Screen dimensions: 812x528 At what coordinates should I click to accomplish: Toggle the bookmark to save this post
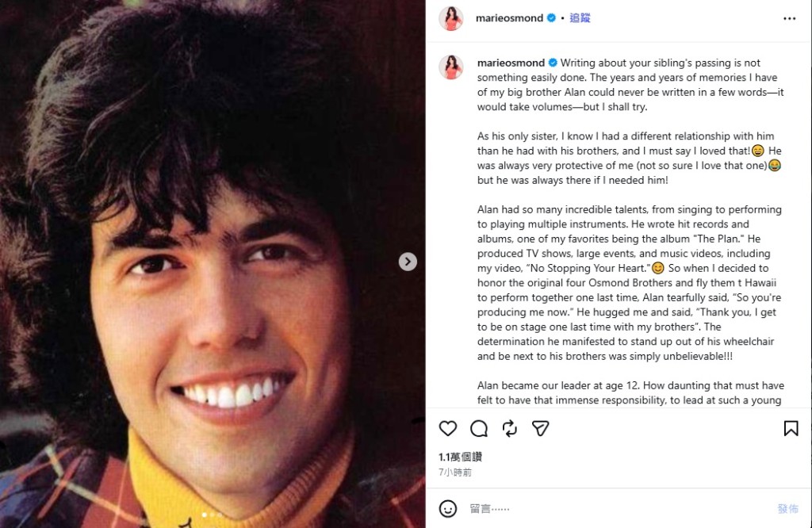tap(791, 429)
